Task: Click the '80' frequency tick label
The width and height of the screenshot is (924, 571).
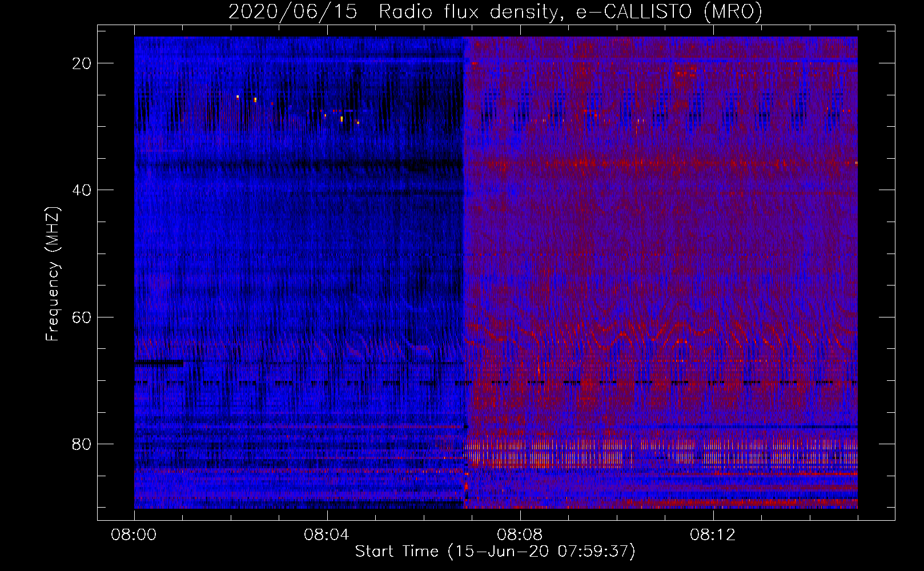Action: pos(82,444)
